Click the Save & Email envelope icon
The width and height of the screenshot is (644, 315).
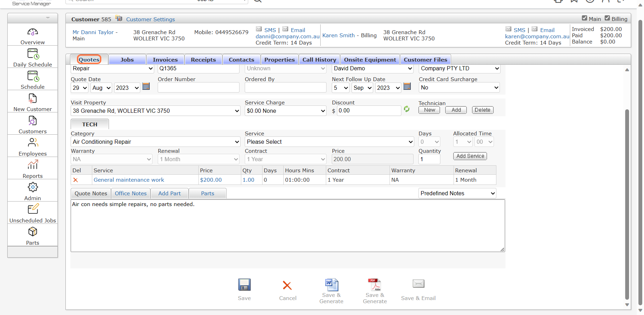click(418, 284)
